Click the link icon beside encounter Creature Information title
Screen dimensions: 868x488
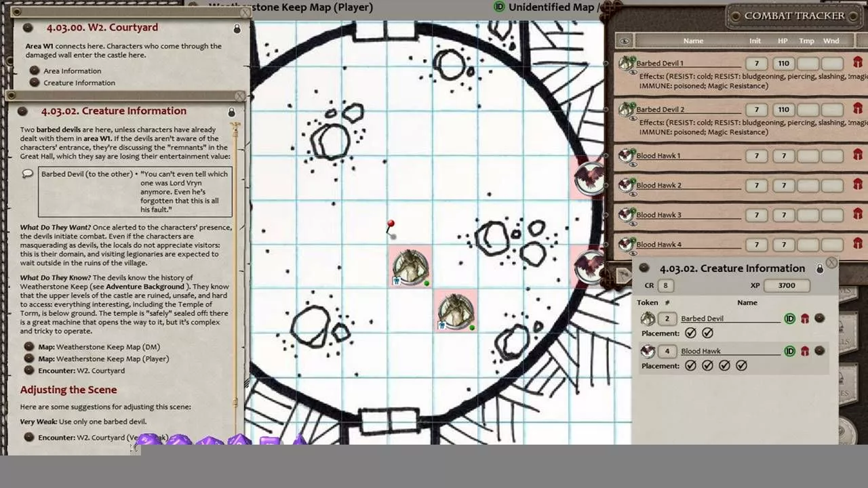644,268
